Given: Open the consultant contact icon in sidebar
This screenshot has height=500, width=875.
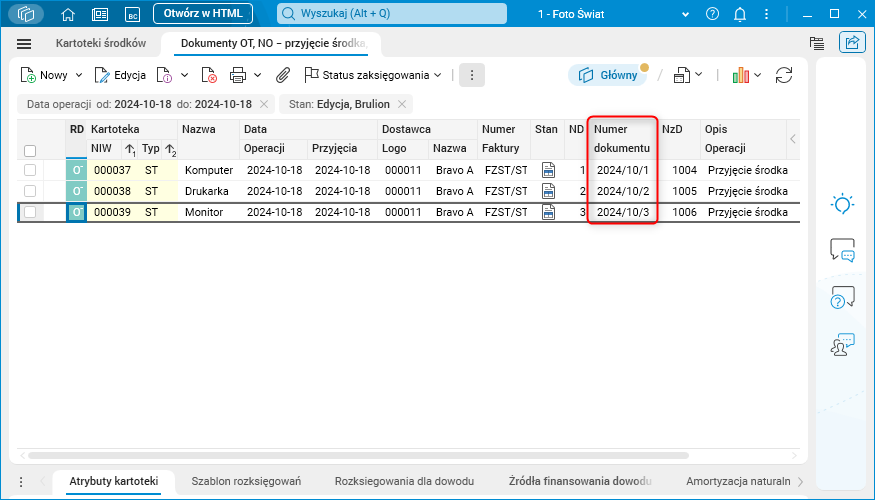Looking at the screenshot, I should pyautogui.click(x=842, y=345).
